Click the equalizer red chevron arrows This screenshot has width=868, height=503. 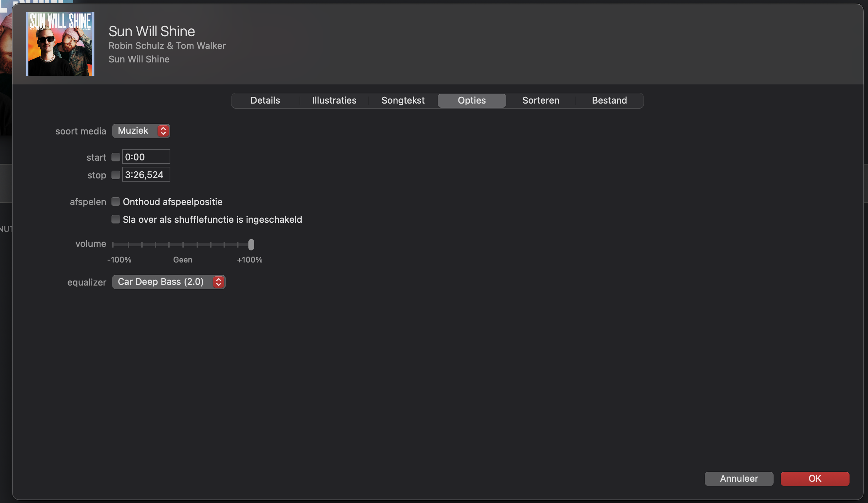pos(219,282)
